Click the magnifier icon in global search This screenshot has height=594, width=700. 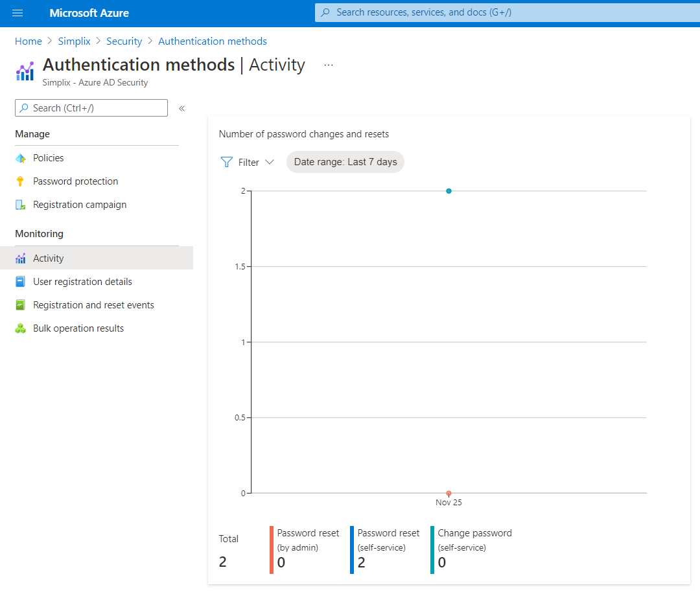tap(325, 12)
